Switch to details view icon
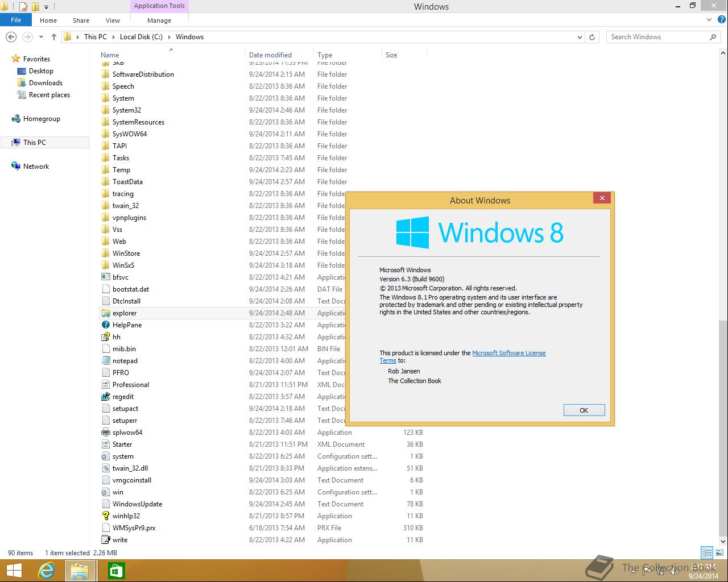The image size is (728, 582). tap(707, 552)
